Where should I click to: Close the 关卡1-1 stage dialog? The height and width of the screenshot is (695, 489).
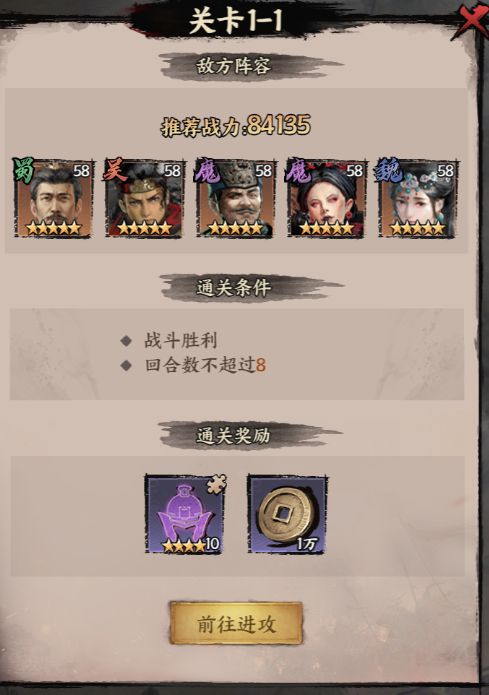(x=473, y=21)
